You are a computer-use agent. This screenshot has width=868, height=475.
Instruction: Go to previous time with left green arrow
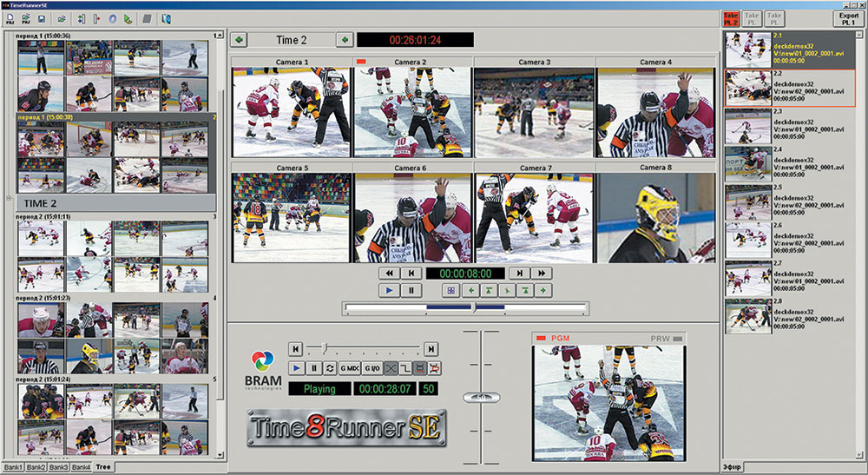click(x=239, y=40)
